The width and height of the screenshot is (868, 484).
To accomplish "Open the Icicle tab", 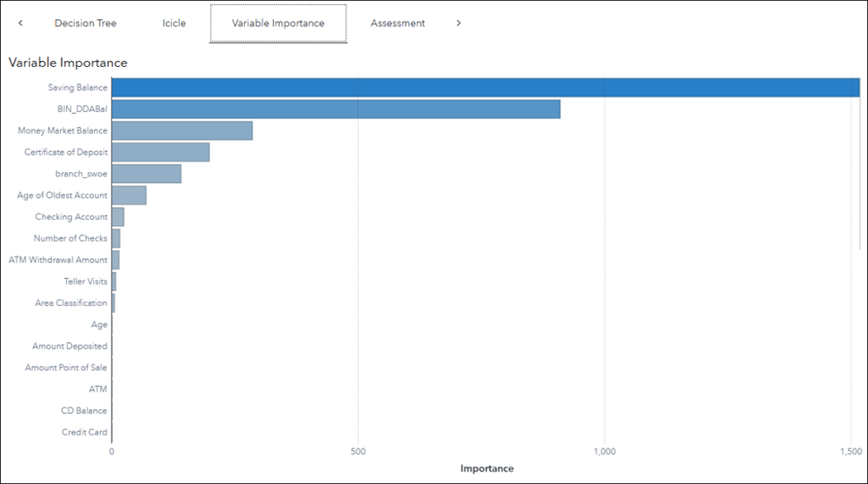I will 174,23.
